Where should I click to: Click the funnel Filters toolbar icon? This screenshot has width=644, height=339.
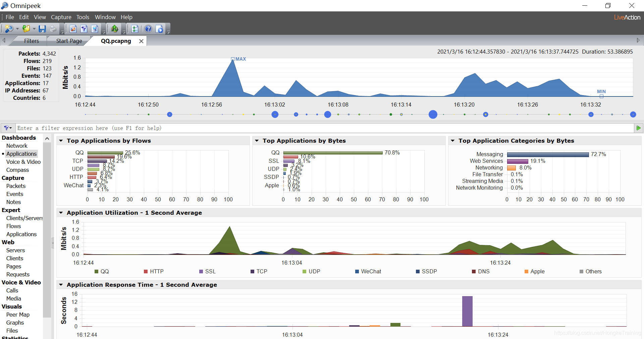coord(84,29)
